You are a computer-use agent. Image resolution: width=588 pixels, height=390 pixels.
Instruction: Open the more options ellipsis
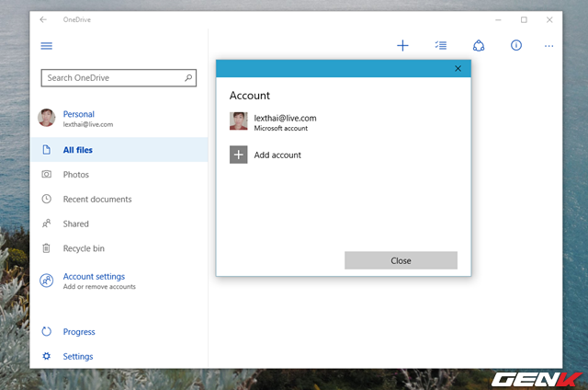coord(549,46)
